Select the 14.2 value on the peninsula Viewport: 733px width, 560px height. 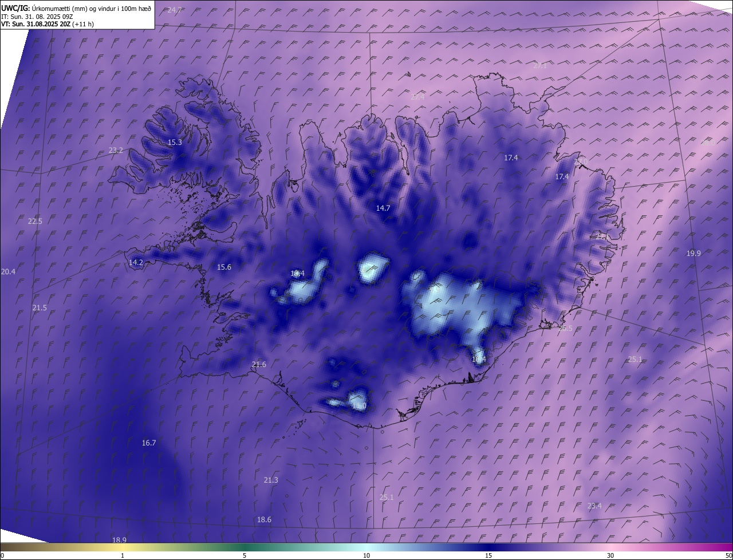[x=136, y=262]
